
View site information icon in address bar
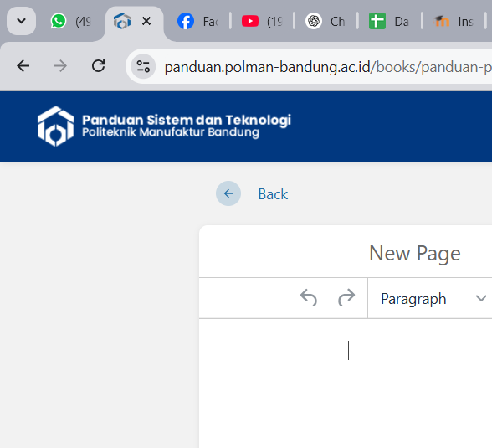click(x=143, y=66)
